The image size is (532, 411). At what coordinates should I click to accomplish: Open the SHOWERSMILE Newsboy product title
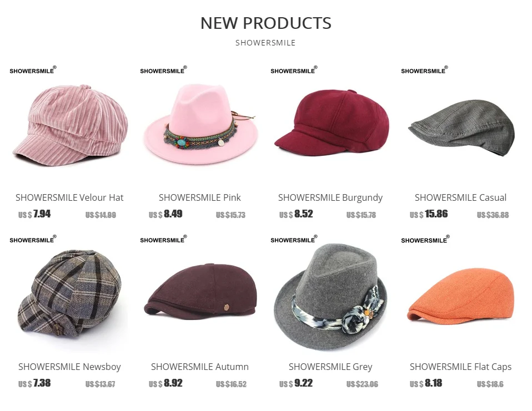pos(69,367)
